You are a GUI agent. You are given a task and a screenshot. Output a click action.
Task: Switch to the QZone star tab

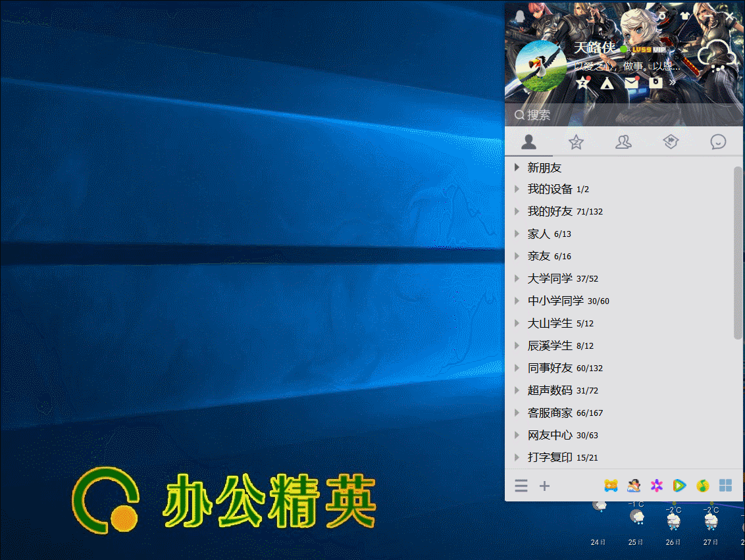point(576,141)
